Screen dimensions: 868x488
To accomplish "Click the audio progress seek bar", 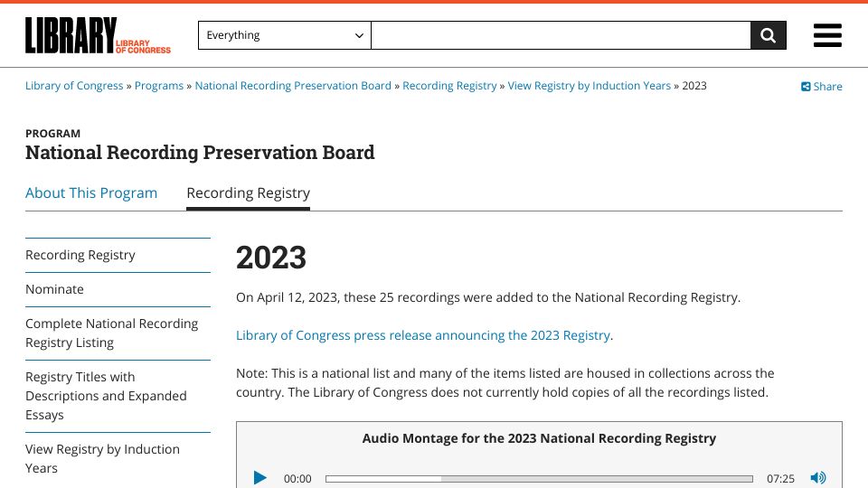I will click(x=539, y=479).
